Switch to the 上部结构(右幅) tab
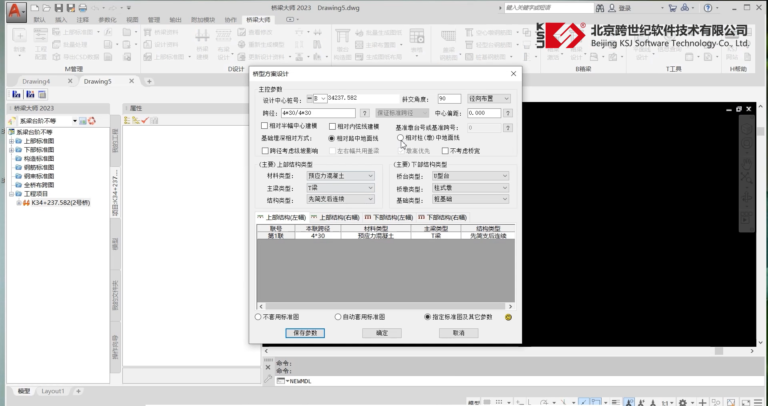768x406 pixels. (336, 217)
